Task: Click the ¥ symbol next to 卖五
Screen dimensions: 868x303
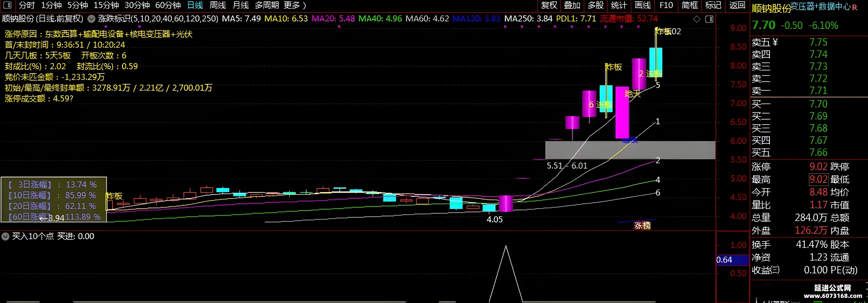Action: pos(775,42)
